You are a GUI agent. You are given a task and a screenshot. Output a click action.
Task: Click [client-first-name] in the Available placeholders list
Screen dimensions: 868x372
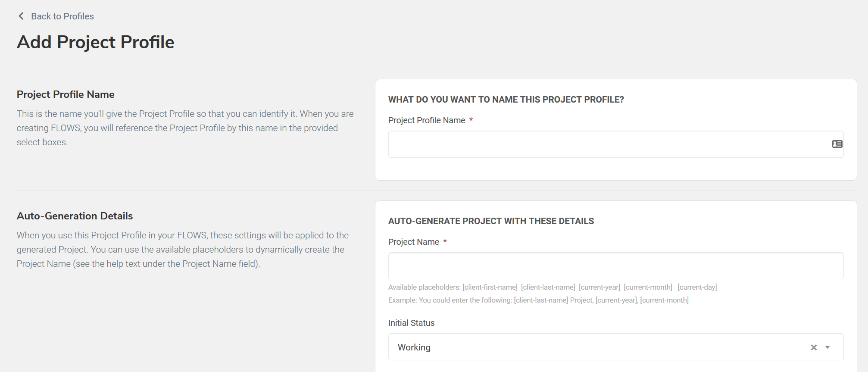(490, 288)
